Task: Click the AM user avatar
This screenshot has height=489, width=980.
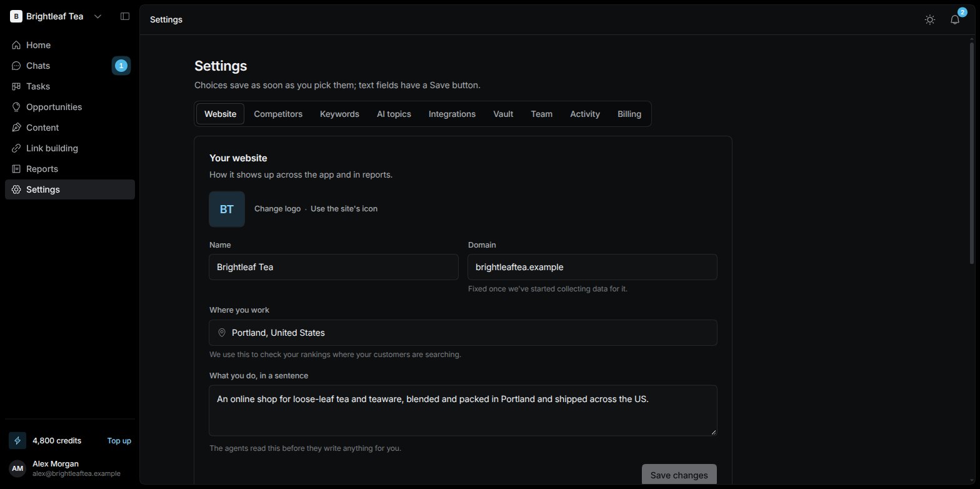Action: tap(17, 468)
